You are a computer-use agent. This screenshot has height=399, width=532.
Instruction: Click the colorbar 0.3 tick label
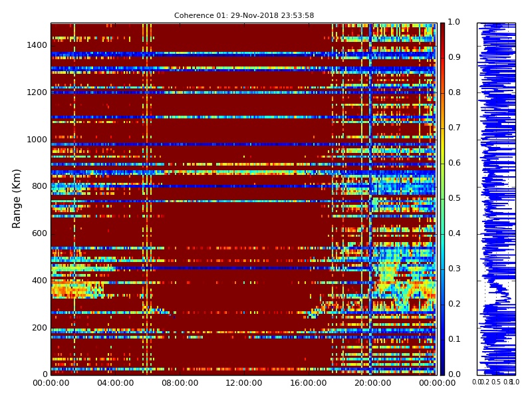454,269
